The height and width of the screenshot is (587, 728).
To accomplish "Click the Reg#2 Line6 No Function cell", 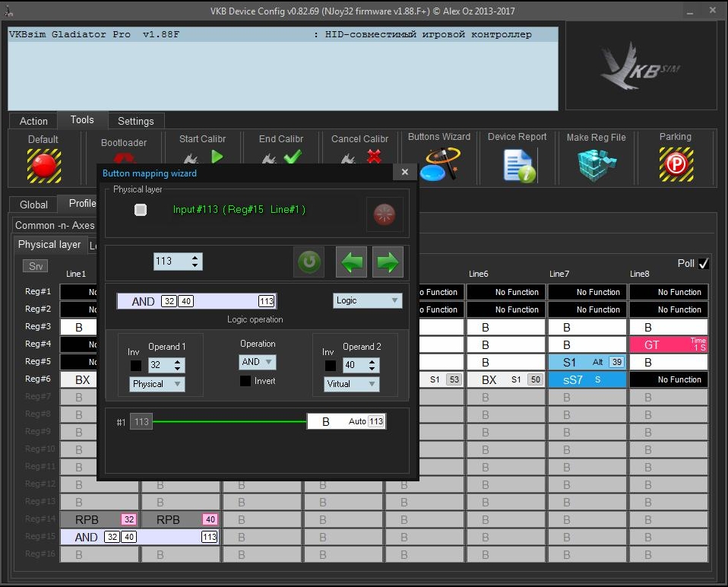I will [505, 309].
